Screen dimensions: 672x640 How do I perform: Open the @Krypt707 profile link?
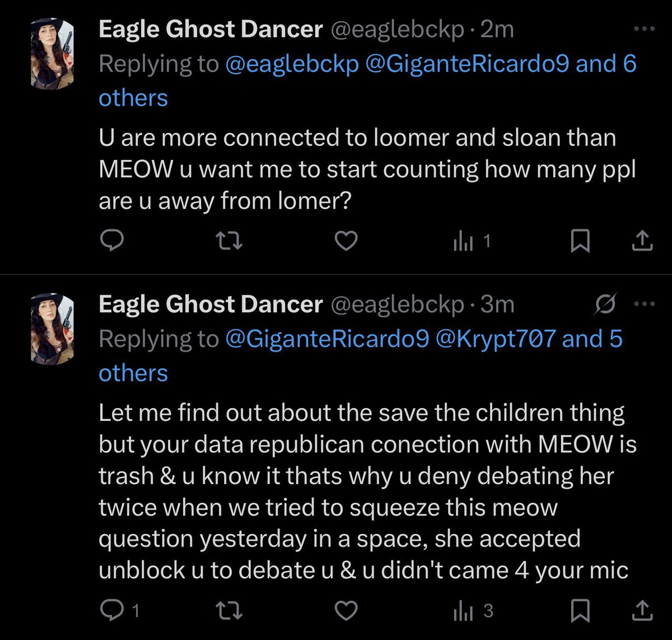click(495, 339)
